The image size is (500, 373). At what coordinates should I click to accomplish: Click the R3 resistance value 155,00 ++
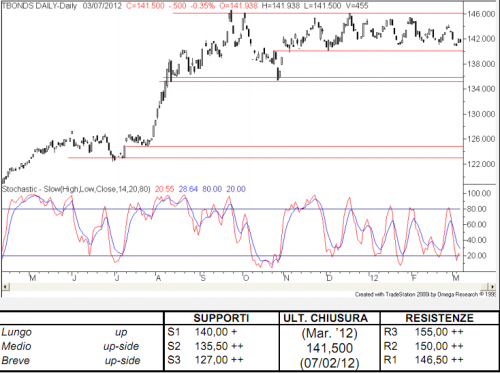(x=439, y=332)
